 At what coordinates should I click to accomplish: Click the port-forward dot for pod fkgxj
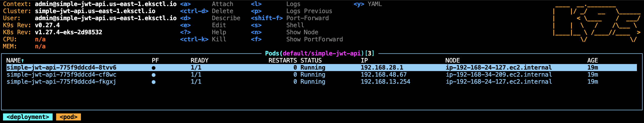(x=154, y=82)
